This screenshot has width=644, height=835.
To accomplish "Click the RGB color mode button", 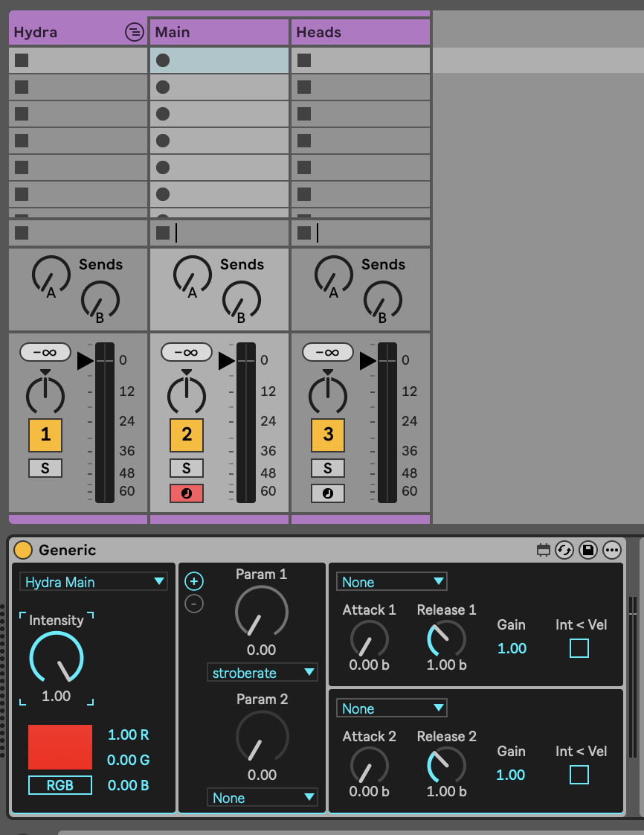I will 59,785.
